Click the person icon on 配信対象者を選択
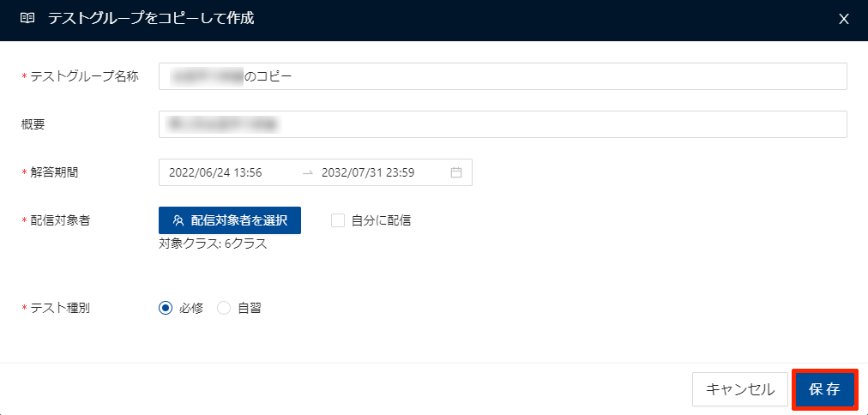868x415 pixels. click(178, 220)
